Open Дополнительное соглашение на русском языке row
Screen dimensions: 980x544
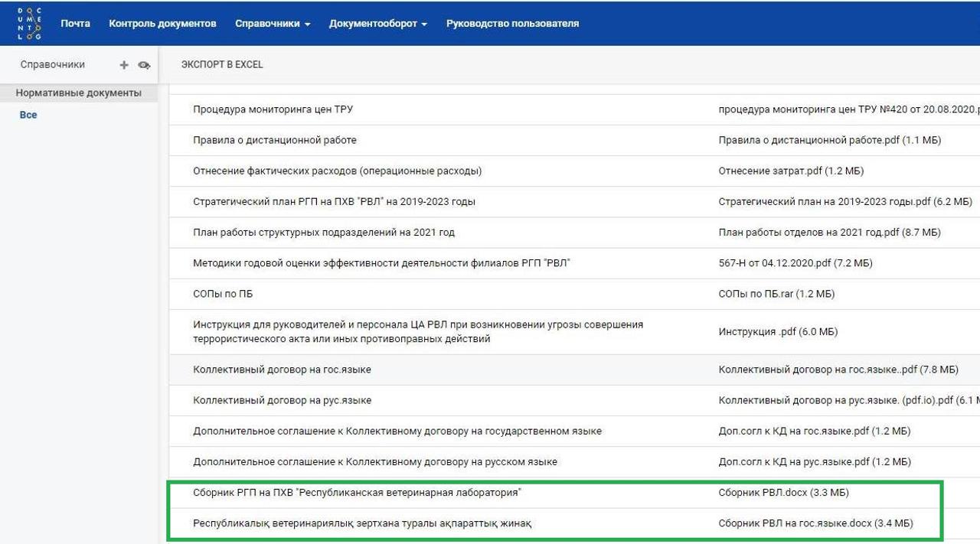[574, 461]
